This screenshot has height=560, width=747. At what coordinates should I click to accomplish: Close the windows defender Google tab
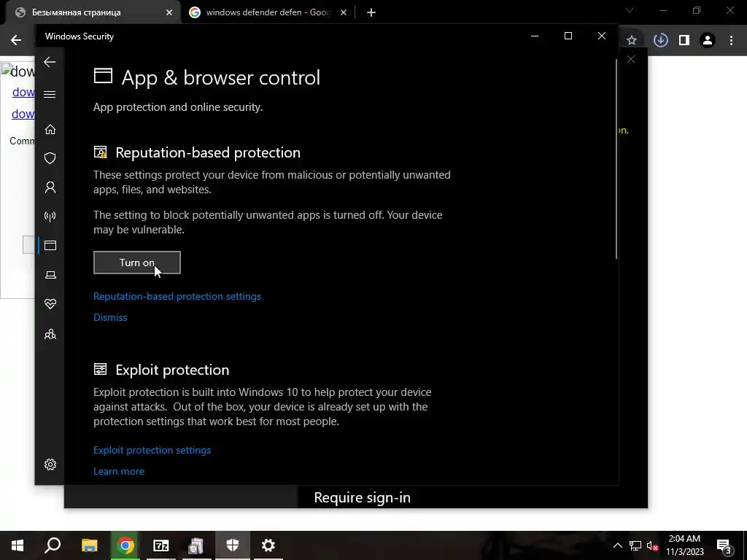(344, 12)
